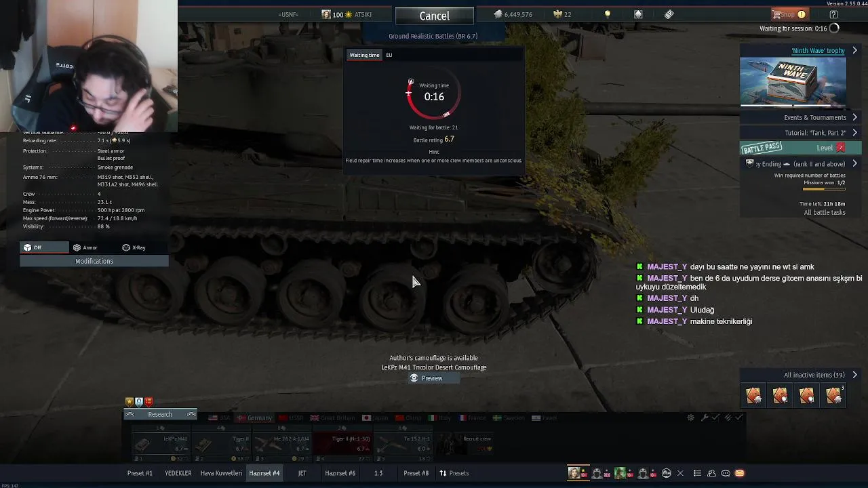Select the Me 262 A-1/U4 crew slot
The width and height of the screenshot is (868, 488).
(x=283, y=443)
